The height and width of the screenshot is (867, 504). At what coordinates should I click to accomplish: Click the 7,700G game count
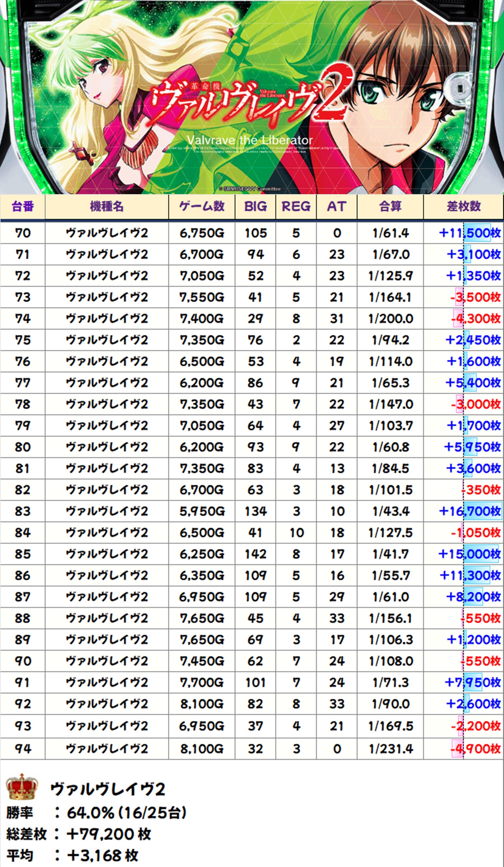click(x=202, y=682)
